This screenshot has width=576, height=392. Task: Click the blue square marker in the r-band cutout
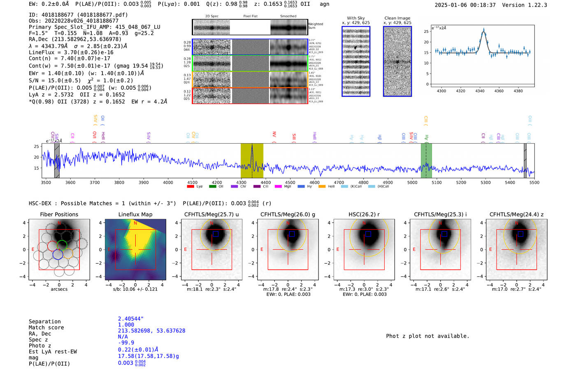(x=368, y=234)
